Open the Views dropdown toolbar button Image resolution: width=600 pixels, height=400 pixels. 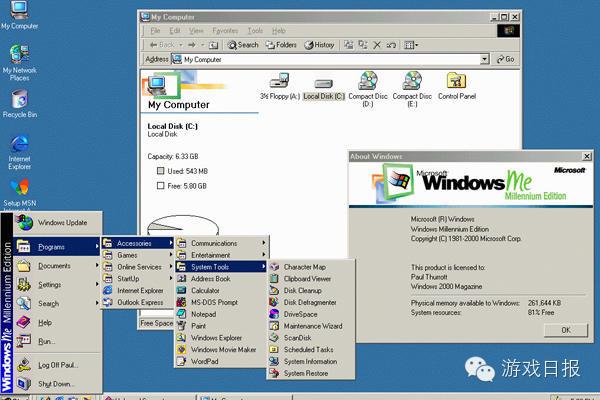(x=411, y=45)
